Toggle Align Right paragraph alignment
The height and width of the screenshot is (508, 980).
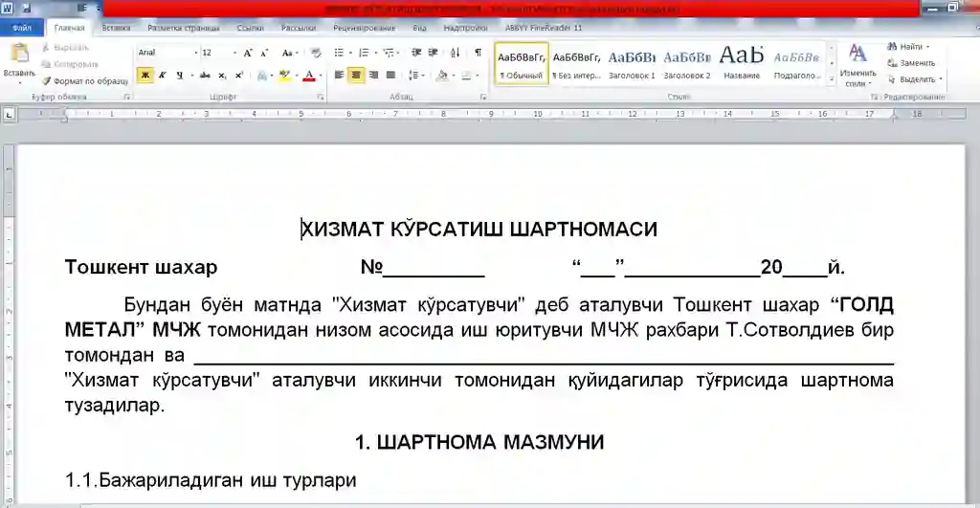click(x=373, y=76)
